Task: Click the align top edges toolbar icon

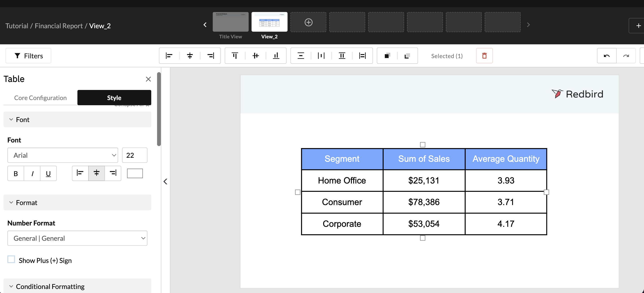Action: click(235, 55)
